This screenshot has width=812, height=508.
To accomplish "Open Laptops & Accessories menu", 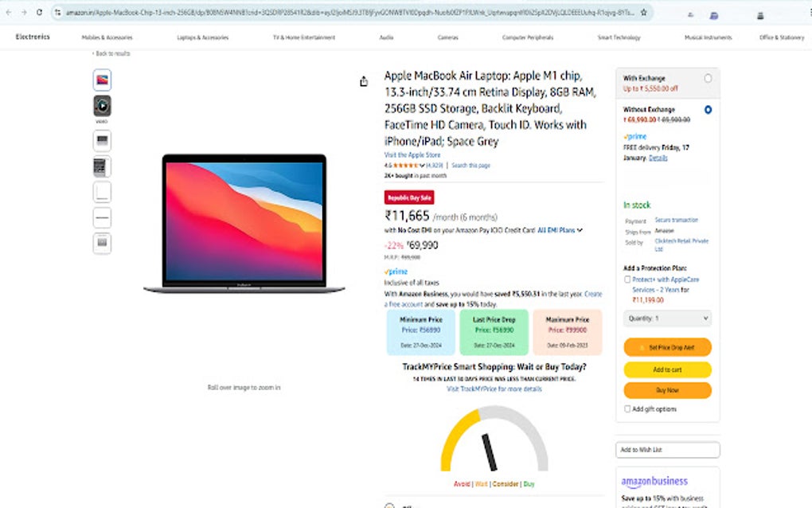I will 202,37.
